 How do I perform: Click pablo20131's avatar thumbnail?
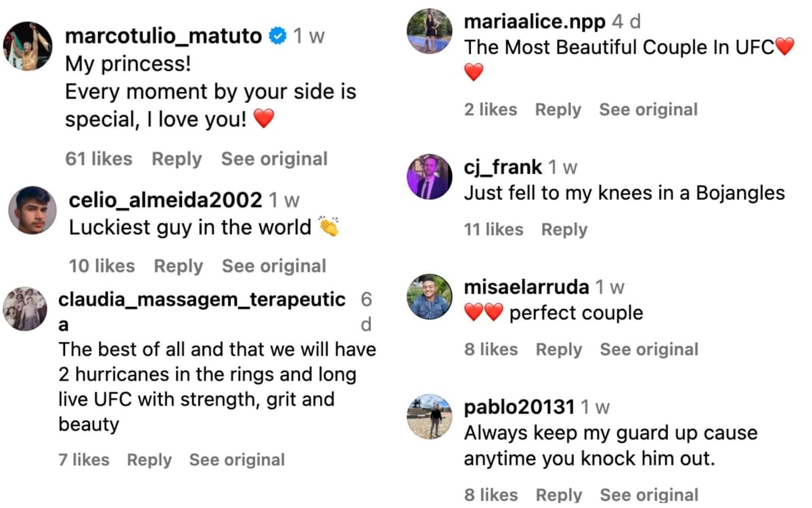tap(429, 417)
